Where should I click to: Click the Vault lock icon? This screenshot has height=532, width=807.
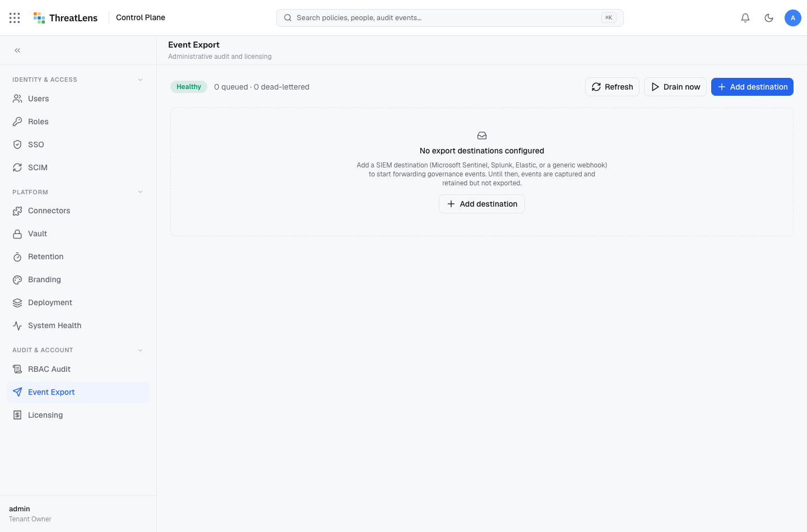tap(17, 234)
